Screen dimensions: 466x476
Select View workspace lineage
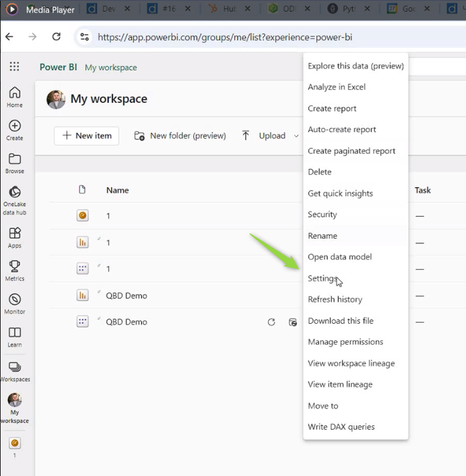(356, 364)
